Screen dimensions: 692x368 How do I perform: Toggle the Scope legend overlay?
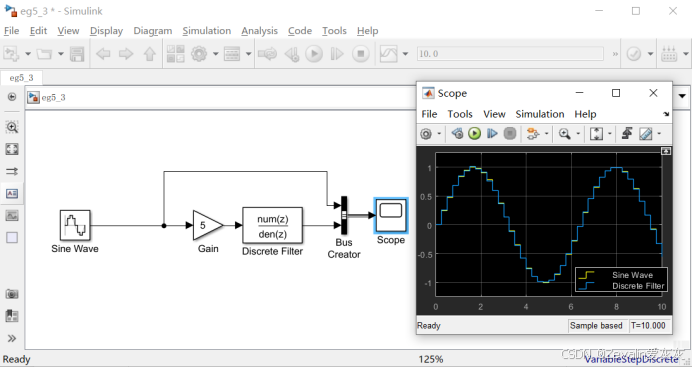(621, 280)
